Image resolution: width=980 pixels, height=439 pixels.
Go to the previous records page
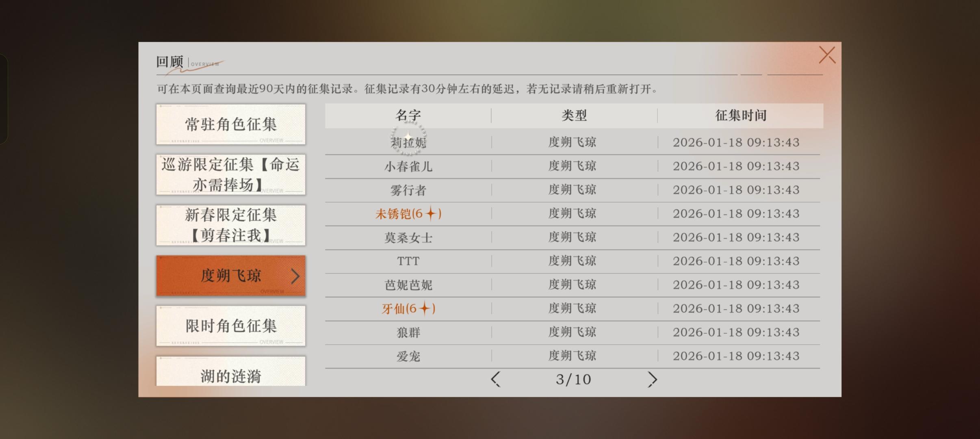tap(495, 379)
